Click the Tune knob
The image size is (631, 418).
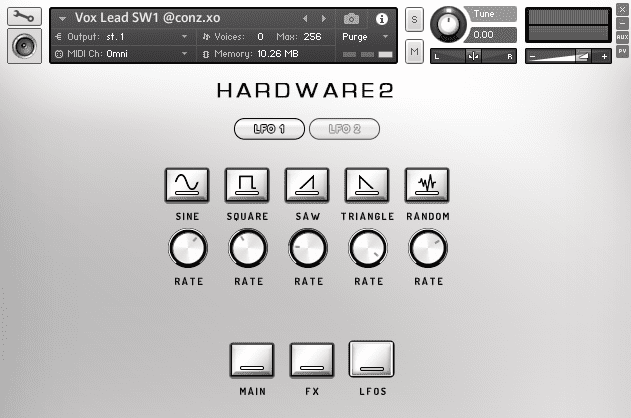(448, 24)
